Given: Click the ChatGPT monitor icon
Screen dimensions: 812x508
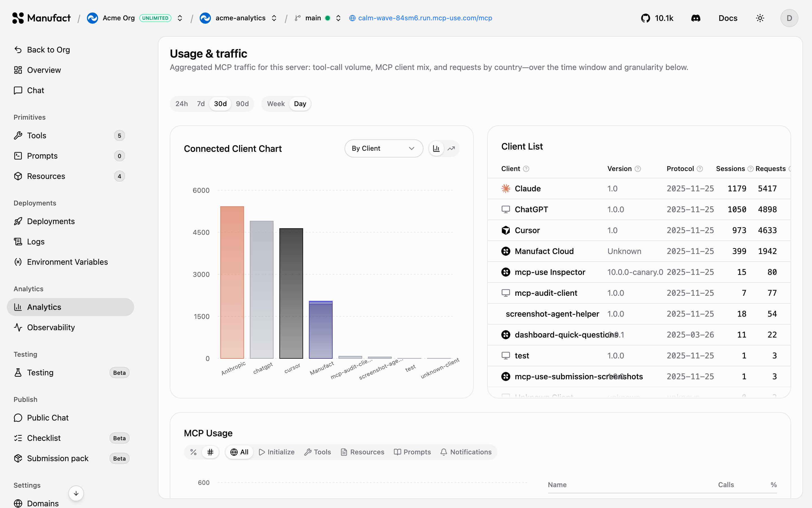Looking at the screenshot, I should tap(506, 209).
